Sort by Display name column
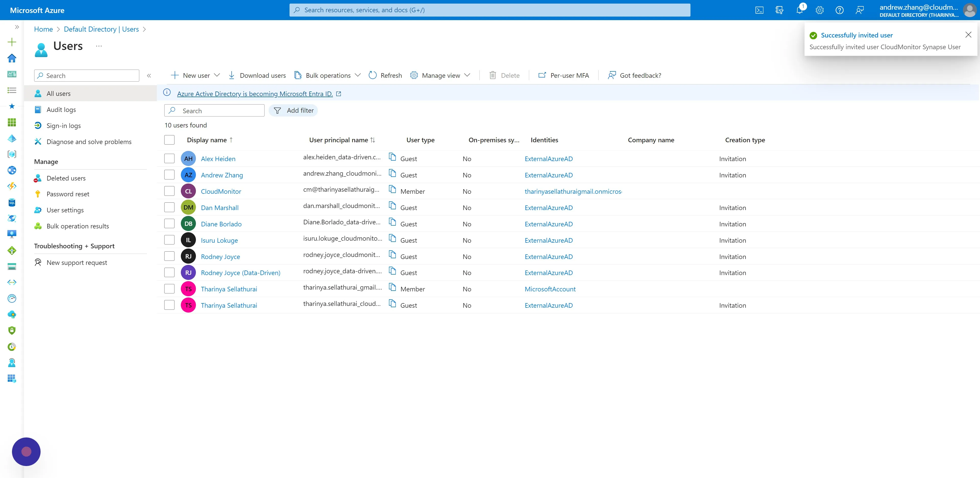Viewport: 980px width, 478px height. 210,140
